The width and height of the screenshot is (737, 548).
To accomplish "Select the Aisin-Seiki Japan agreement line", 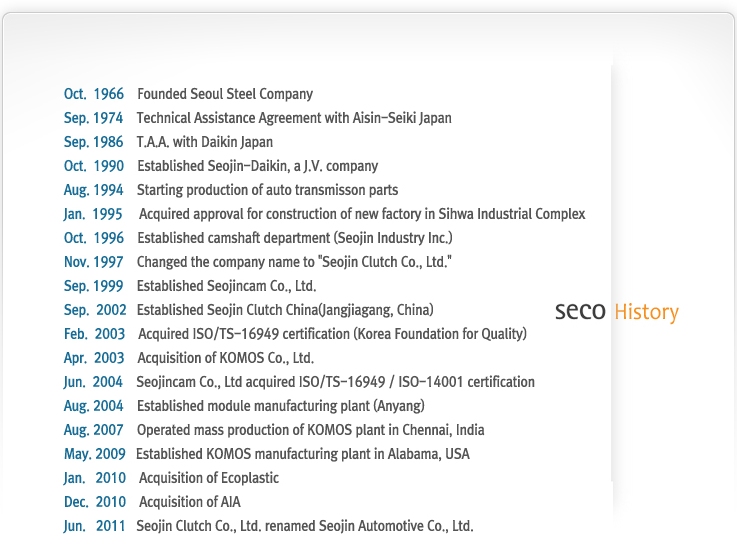I will tap(294, 118).
